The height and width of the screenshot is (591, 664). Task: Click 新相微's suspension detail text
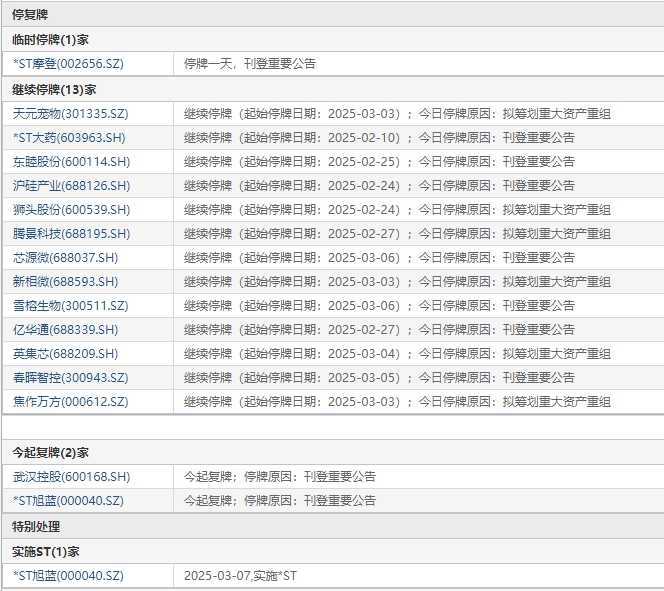pyautogui.click(x=397, y=282)
